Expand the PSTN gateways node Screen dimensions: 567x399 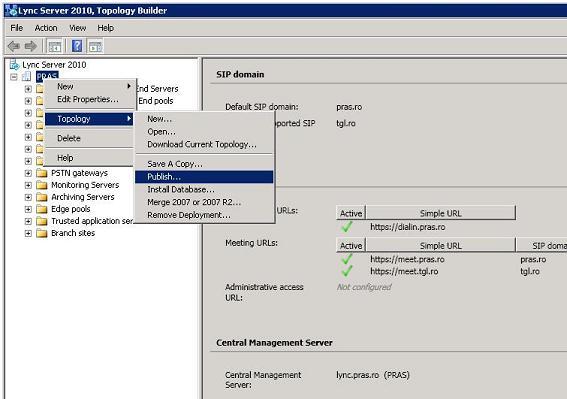point(28,173)
